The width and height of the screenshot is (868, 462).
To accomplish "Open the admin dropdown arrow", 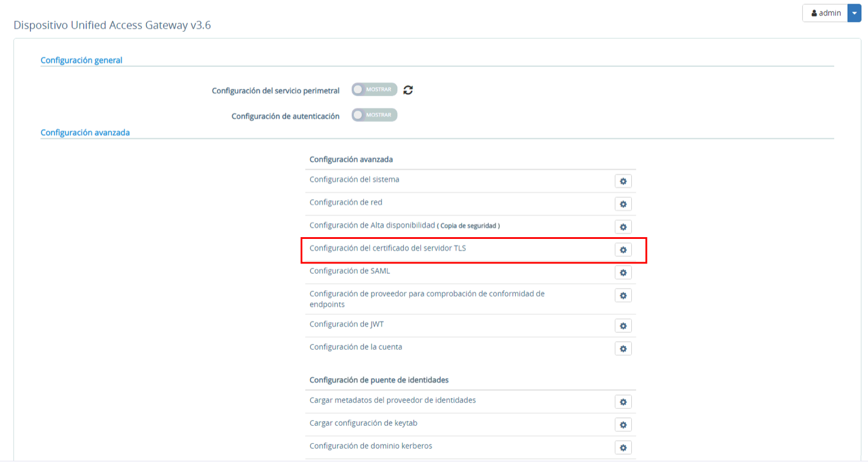I will coord(855,13).
